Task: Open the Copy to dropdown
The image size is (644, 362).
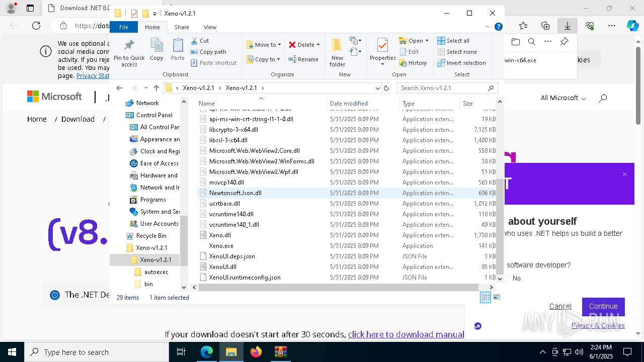Action: click(264, 59)
